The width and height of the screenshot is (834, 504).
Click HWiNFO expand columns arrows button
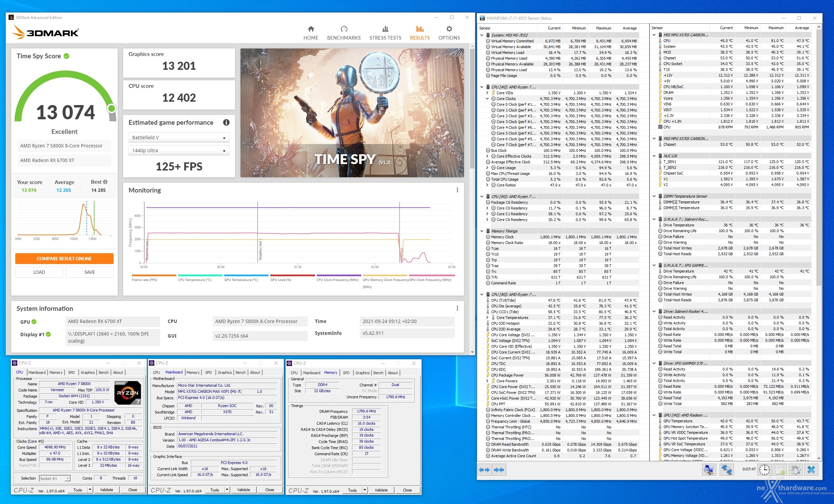coord(484,470)
